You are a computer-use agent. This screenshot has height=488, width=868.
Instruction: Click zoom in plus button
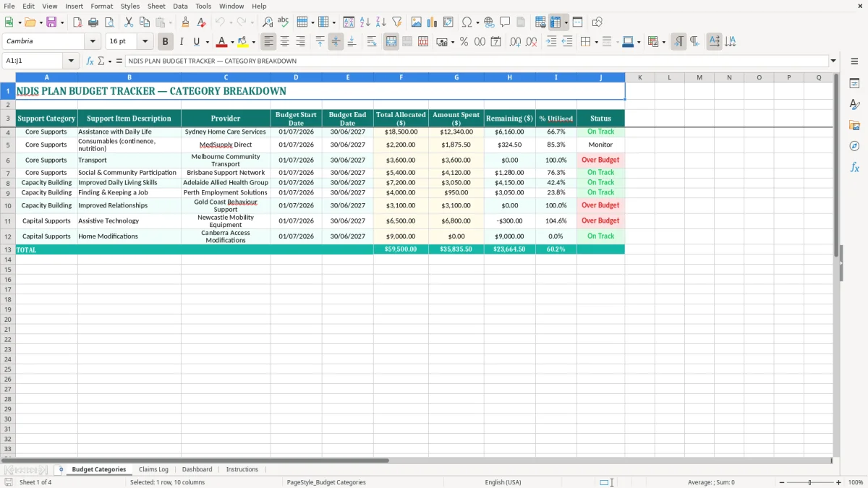point(838,482)
